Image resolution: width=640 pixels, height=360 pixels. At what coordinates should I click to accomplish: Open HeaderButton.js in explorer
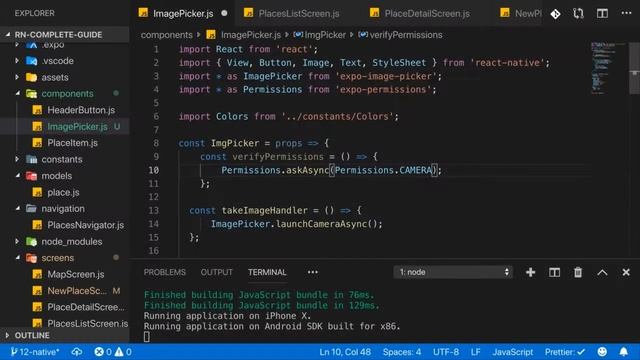click(x=81, y=110)
